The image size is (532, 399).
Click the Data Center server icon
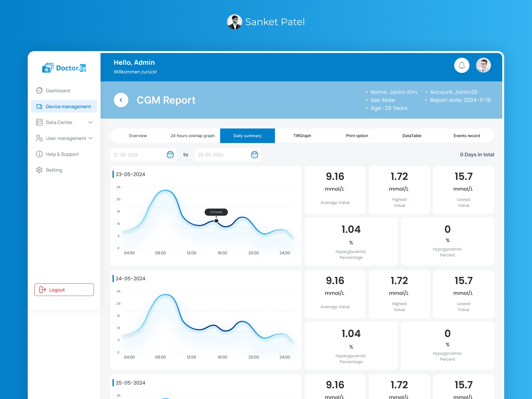[x=39, y=122]
